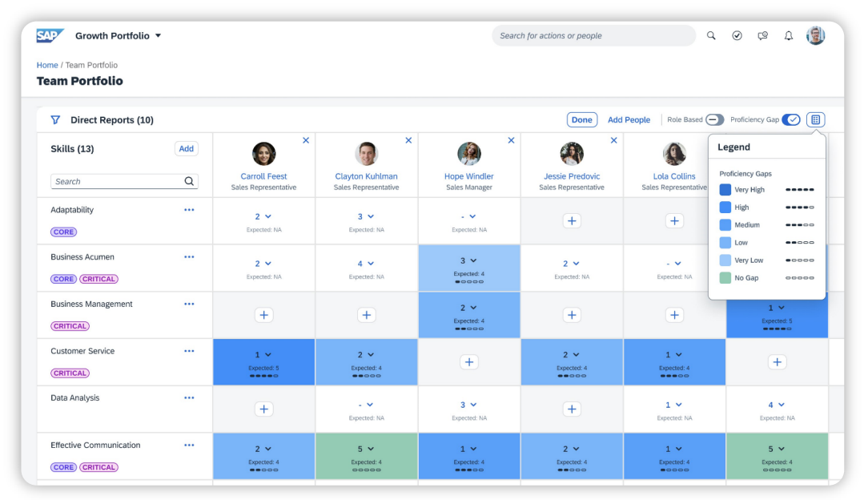Click the CORE tag under Adaptability
The width and height of the screenshot is (868, 500).
pyautogui.click(x=64, y=232)
